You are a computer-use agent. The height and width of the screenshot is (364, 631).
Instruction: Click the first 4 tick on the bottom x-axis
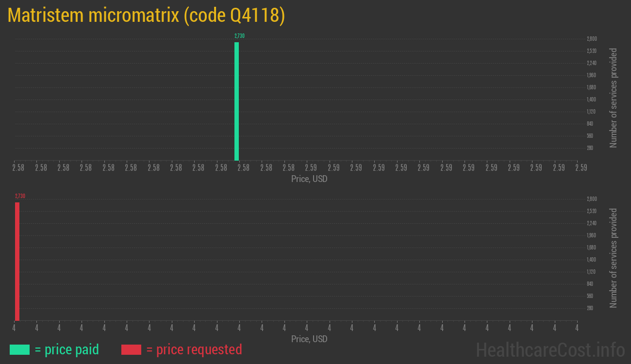(x=14, y=327)
